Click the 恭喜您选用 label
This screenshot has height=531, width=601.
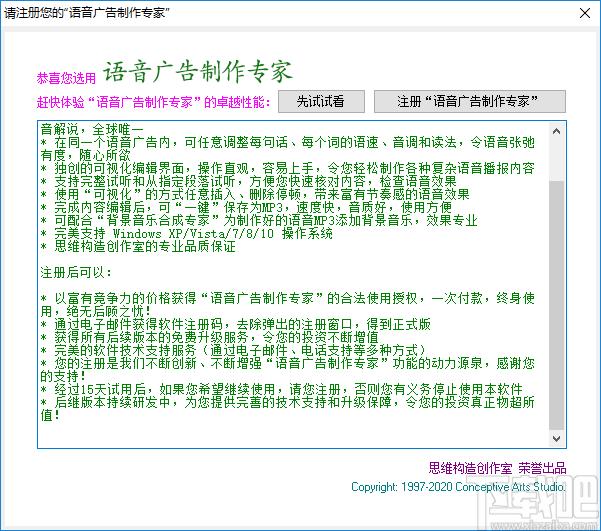[66, 78]
